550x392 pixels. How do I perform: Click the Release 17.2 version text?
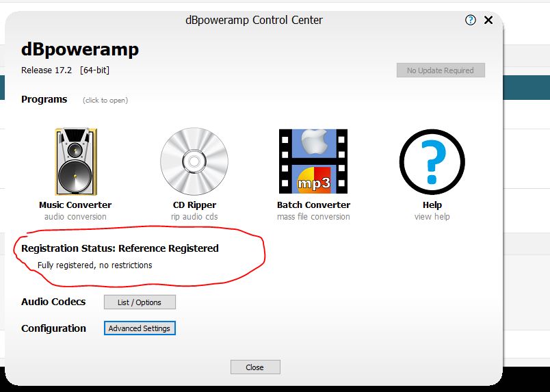coord(65,70)
